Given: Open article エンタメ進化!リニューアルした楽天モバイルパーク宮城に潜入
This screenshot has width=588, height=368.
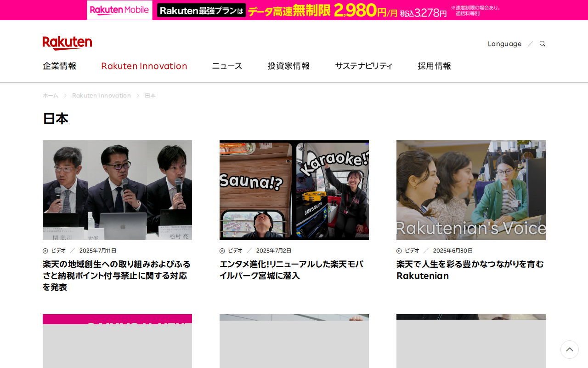Looking at the screenshot, I should (292, 270).
